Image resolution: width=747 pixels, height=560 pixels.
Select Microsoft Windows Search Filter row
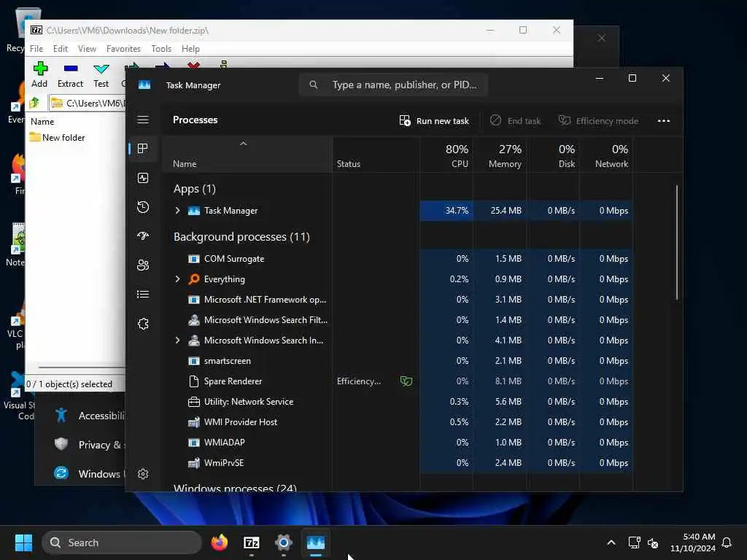point(398,320)
